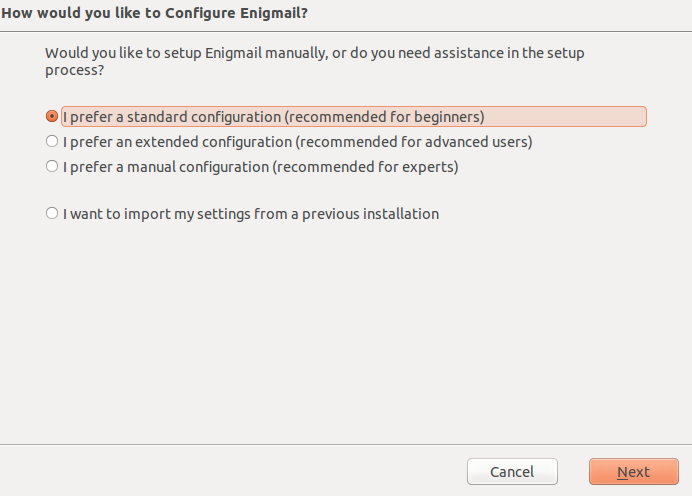This screenshot has height=496, width=692.
Task: Click the "I prefer a standard configuration" label
Action: (x=170, y=117)
